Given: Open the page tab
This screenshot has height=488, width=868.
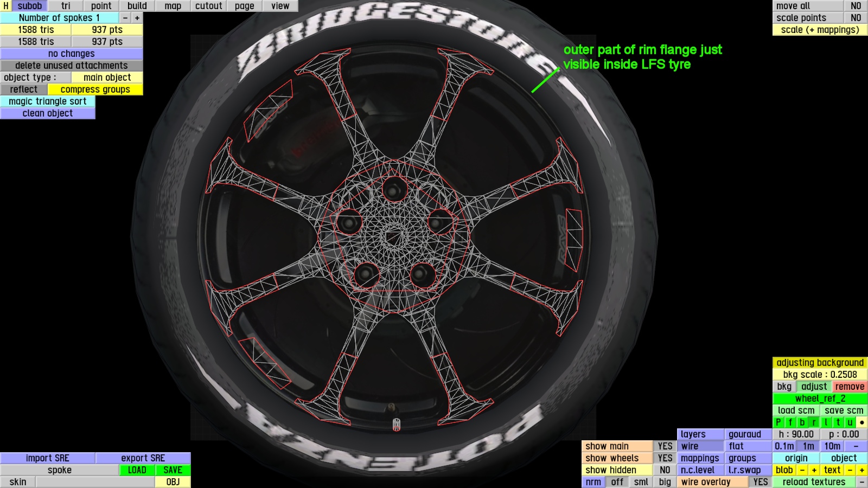Looking at the screenshot, I should coord(245,6).
